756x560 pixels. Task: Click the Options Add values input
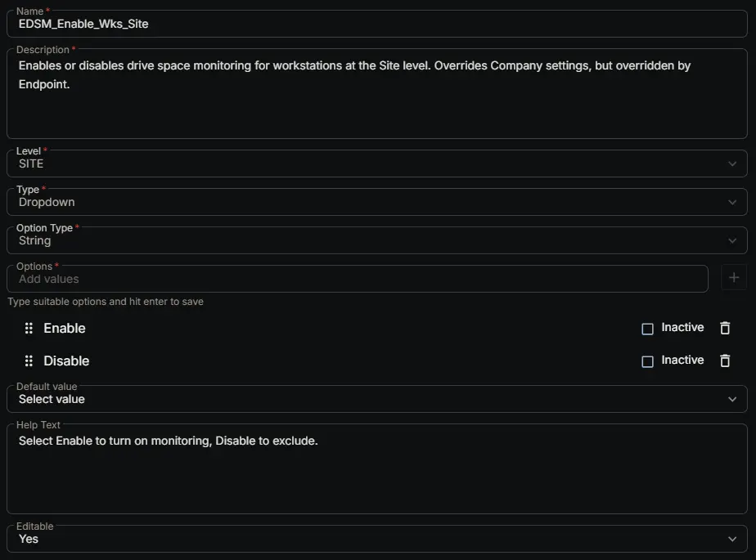pos(358,279)
